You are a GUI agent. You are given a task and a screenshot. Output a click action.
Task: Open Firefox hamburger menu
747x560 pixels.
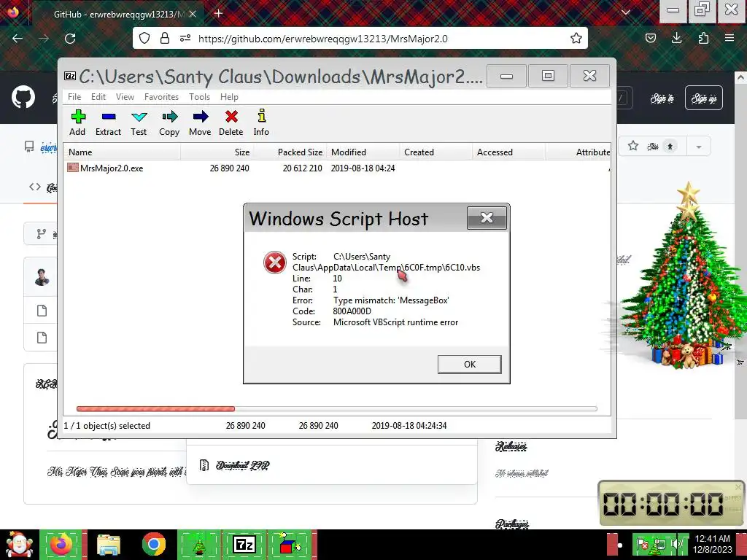[729, 38]
